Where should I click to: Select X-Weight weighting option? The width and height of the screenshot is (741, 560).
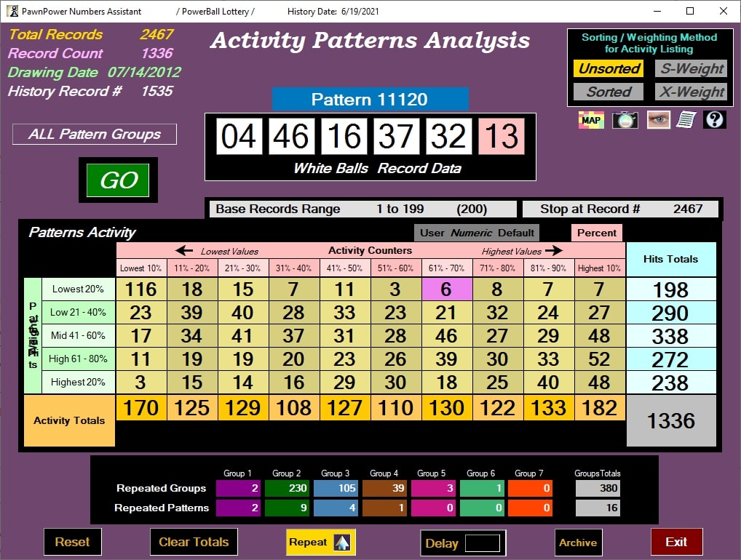click(x=691, y=92)
